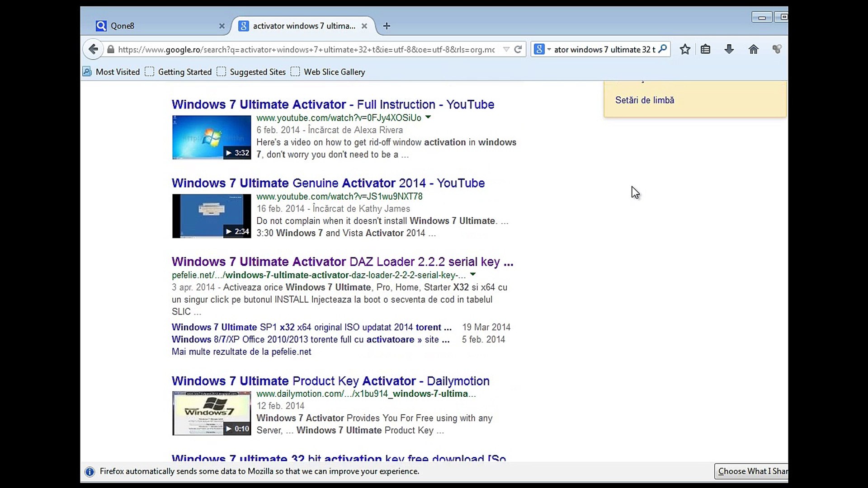Reload the current page
This screenshot has width=868, height=488.
(x=518, y=49)
